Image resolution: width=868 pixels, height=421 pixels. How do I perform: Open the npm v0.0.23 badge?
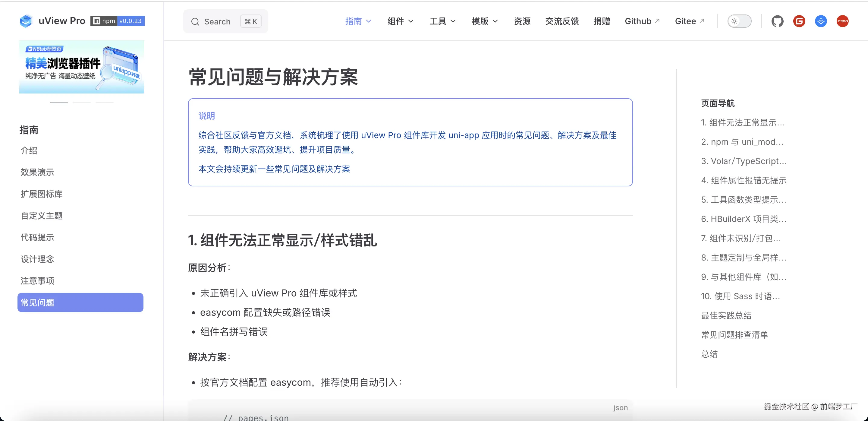pos(117,21)
